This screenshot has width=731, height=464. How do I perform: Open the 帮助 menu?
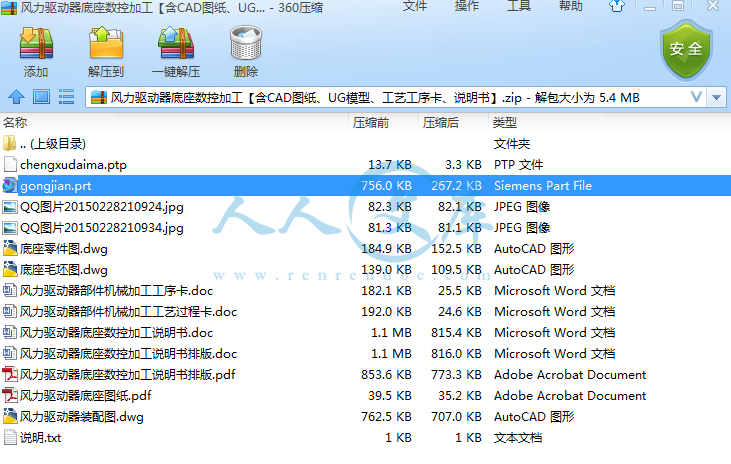[x=571, y=6]
